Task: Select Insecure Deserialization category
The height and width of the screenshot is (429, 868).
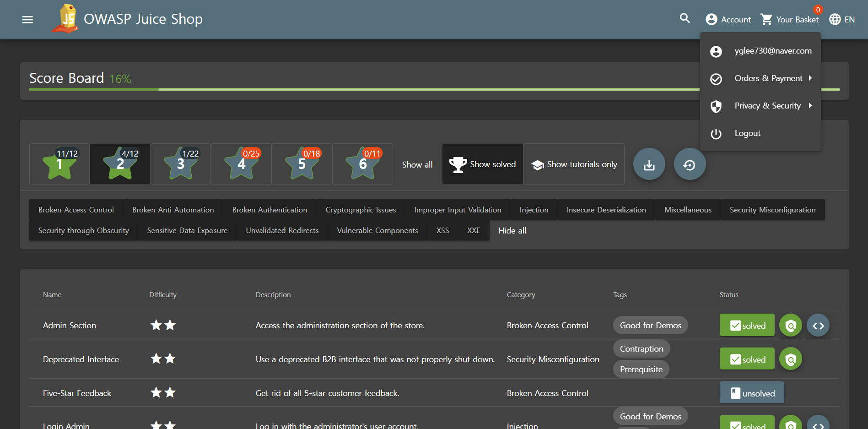Action: coord(606,210)
